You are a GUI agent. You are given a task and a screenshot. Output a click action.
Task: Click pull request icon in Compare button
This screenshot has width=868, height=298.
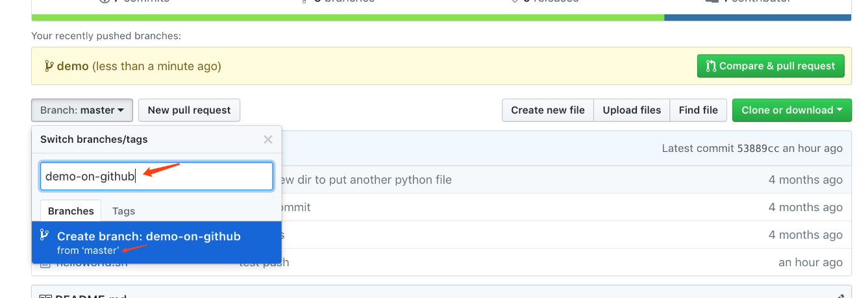pyautogui.click(x=711, y=66)
